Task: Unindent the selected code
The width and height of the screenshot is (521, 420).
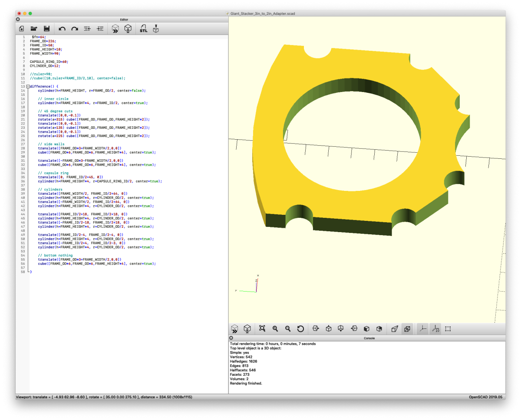Action: [87, 29]
